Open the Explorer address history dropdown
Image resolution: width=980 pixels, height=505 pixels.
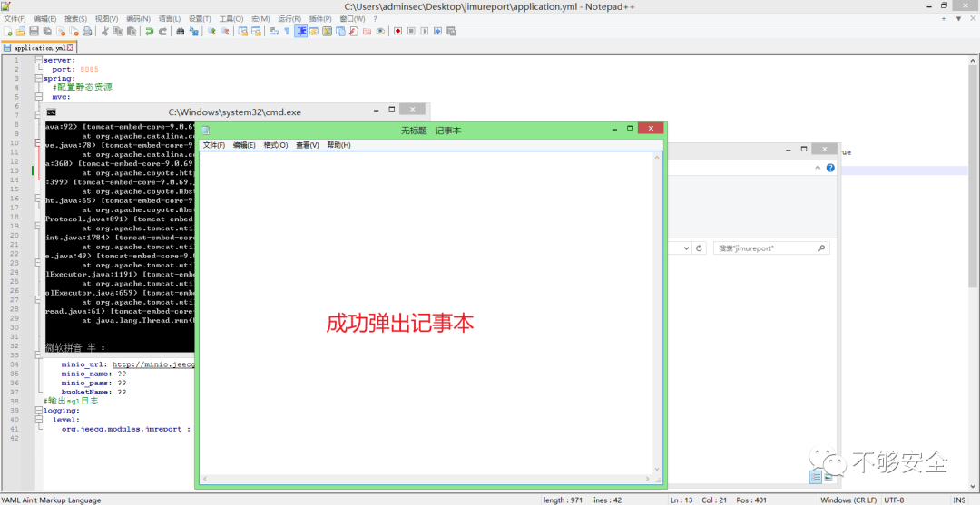pyautogui.click(x=686, y=248)
